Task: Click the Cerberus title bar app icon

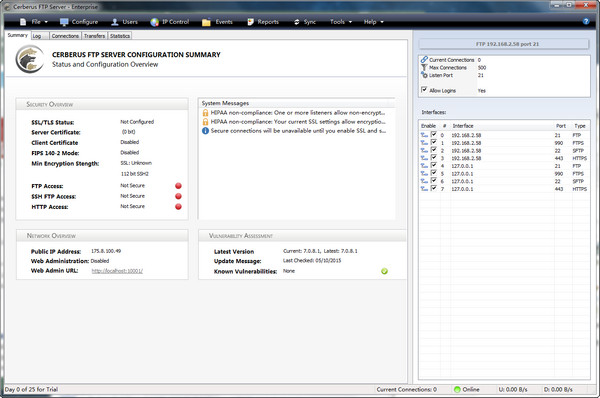Action: (x=7, y=7)
